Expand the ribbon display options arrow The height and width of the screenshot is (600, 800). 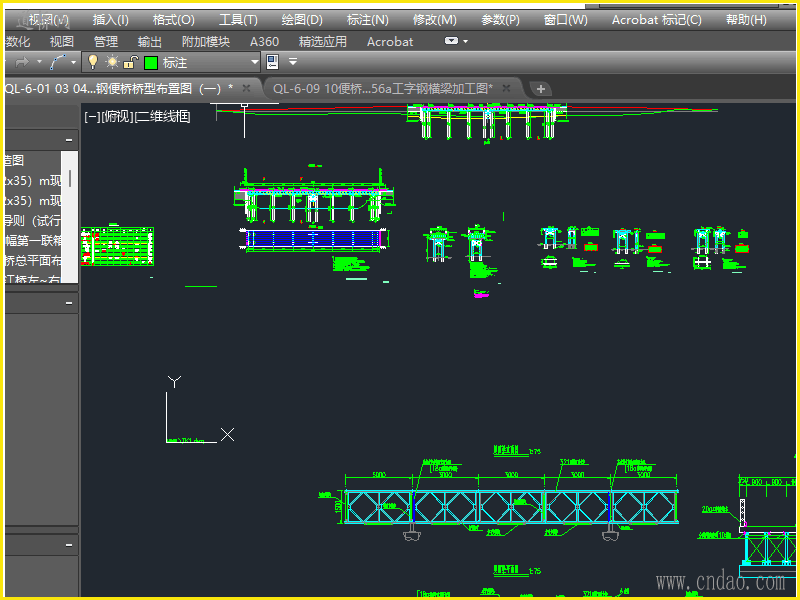coord(465,41)
